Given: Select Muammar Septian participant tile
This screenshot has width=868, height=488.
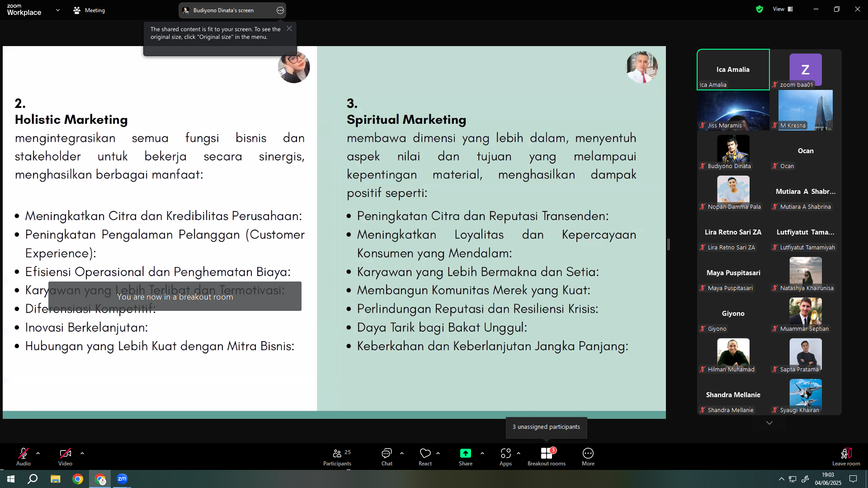Looking at the screenshot, I should 806,314.
